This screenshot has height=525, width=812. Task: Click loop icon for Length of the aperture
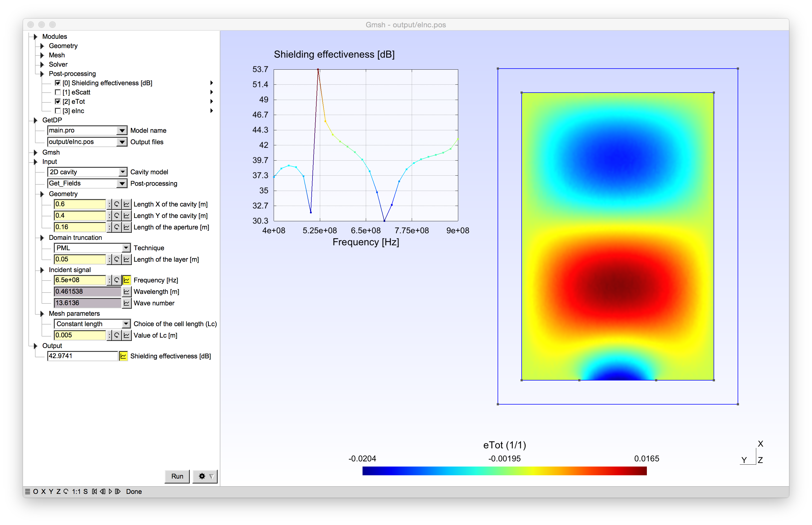[x=117, y=227]
